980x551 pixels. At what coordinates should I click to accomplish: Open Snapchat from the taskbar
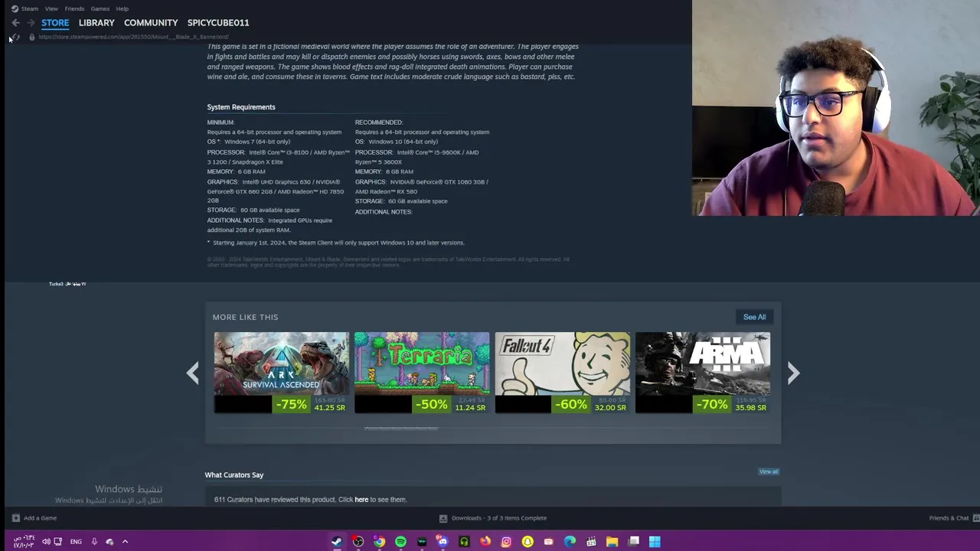(x=528, y=542)
